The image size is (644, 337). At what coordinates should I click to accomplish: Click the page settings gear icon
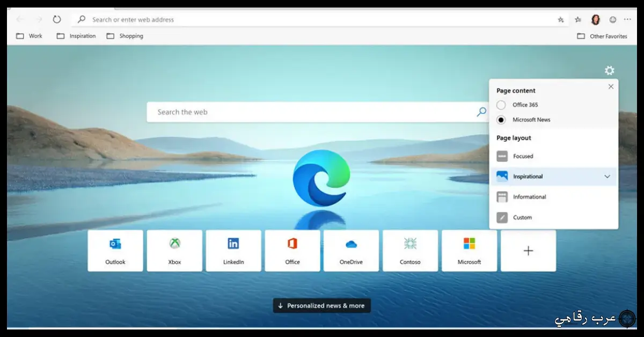610,70
